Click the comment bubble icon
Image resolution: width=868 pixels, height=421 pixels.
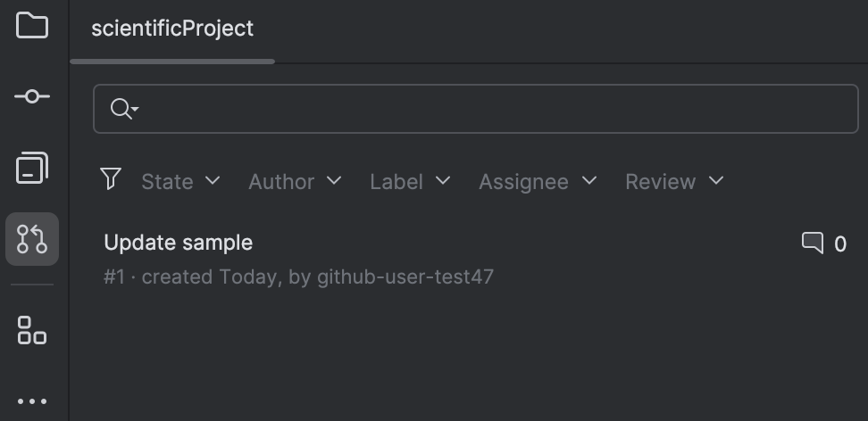click(x=812, y=243)
